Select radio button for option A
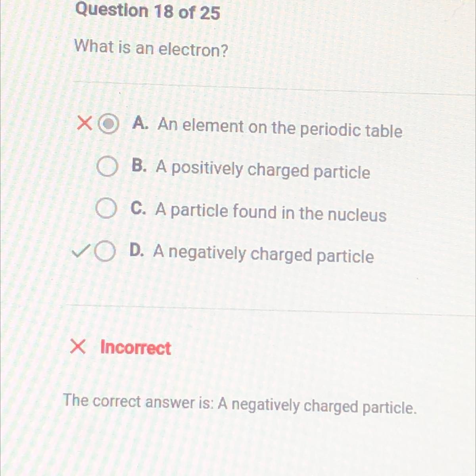 pyautogui.click(x=108, y=125)
